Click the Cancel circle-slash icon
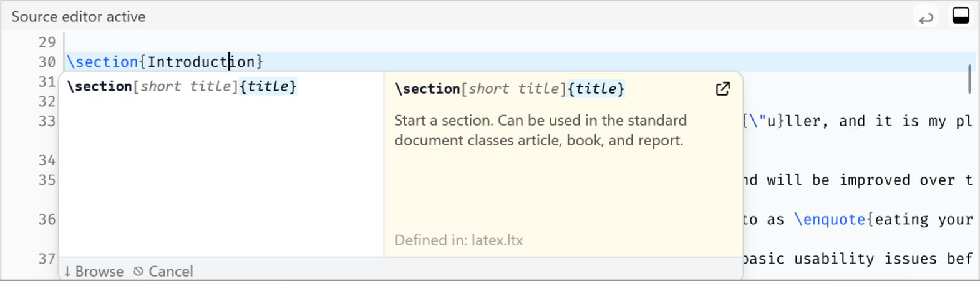Viewport: 980px width, 281px height. tap(138, 271)
